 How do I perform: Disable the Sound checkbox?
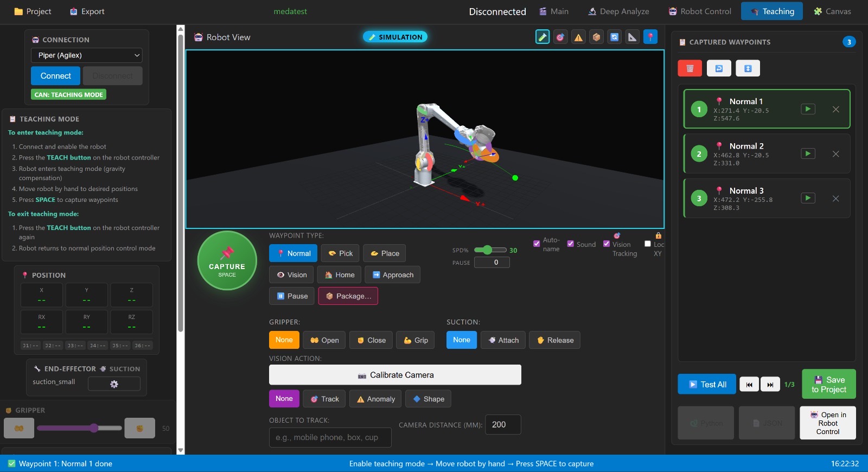(x=570, y=244)
